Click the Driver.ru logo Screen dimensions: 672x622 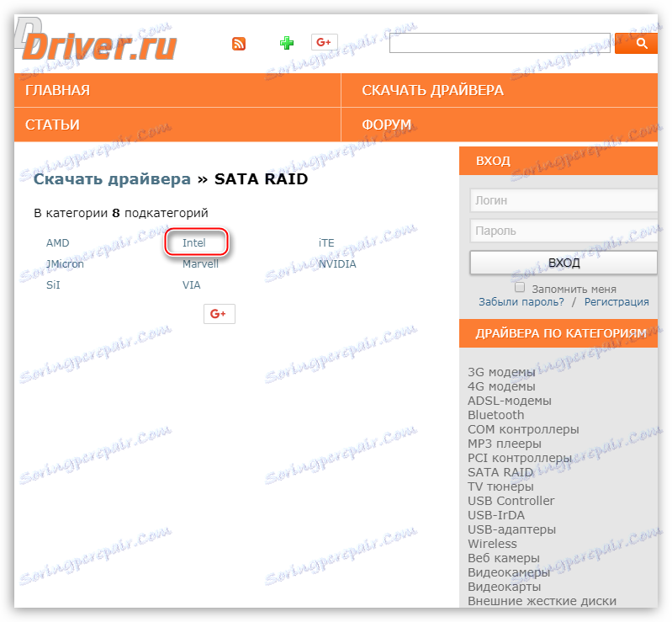click(96, 40)
